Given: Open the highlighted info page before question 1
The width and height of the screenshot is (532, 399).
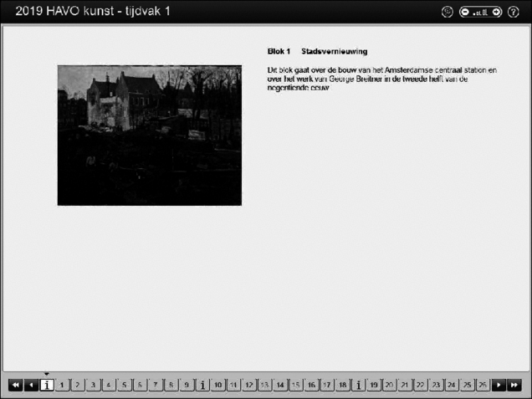Looking at the screenshot, I should click(x=47, y=385).
